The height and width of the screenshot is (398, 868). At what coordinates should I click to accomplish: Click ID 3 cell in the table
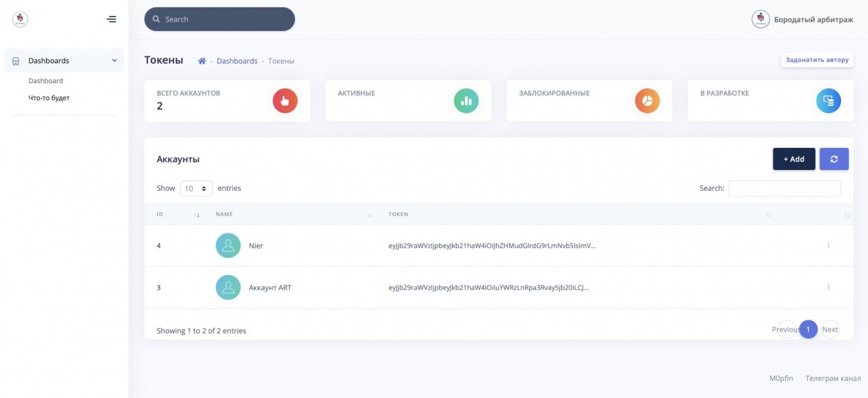pyautogui.click(x=159, y=287)
